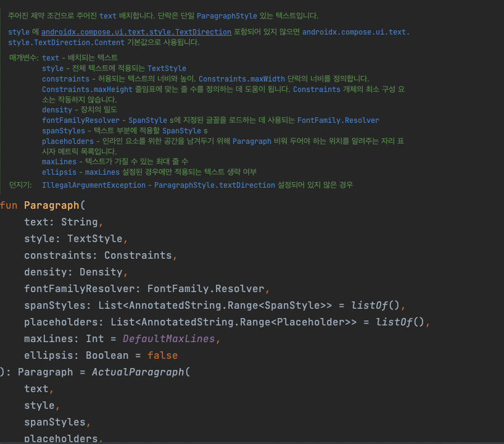Click FontFamily.Resolver in the fontFamilyResolver description
The image size is (504, 444).
338,120
